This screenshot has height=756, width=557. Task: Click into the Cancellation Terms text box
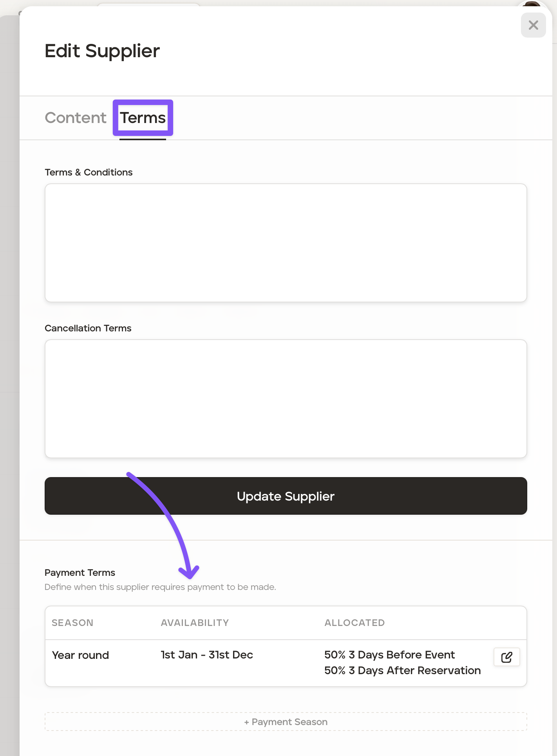click(286, 398)
